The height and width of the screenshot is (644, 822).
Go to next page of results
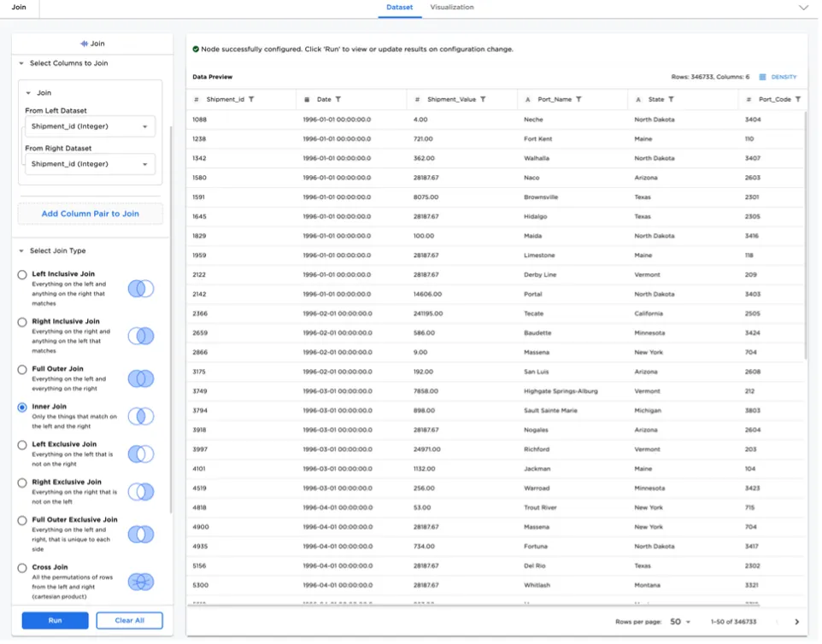tap(796, 623)
